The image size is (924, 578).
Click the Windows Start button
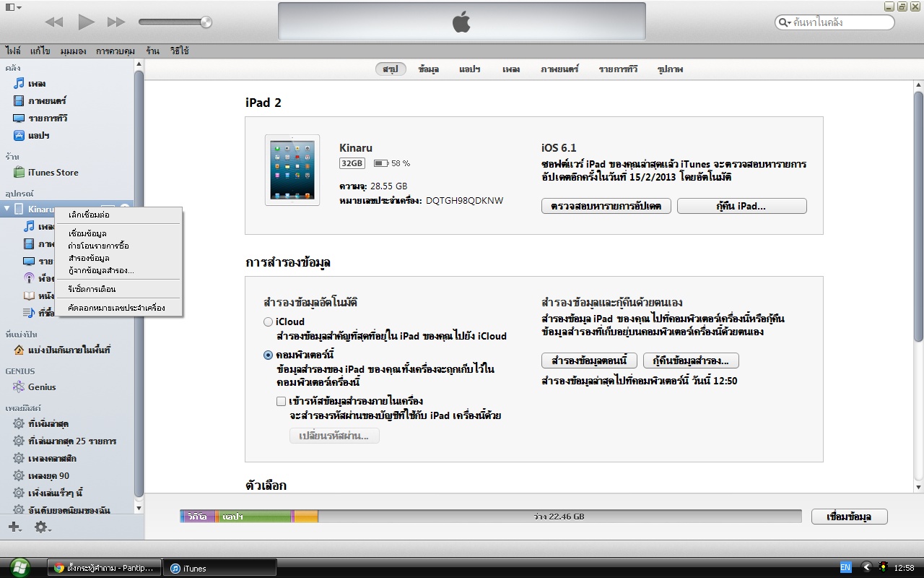pyautogui.click(x=19, y=567)
